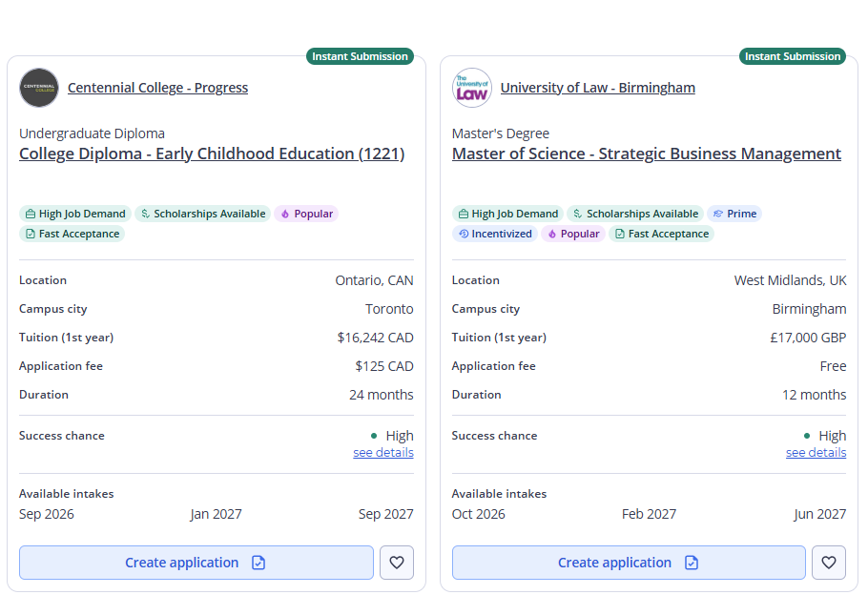The image size is (868, 595).
Task: Open University of Law - Birmingham link
Action: (598, 88)
